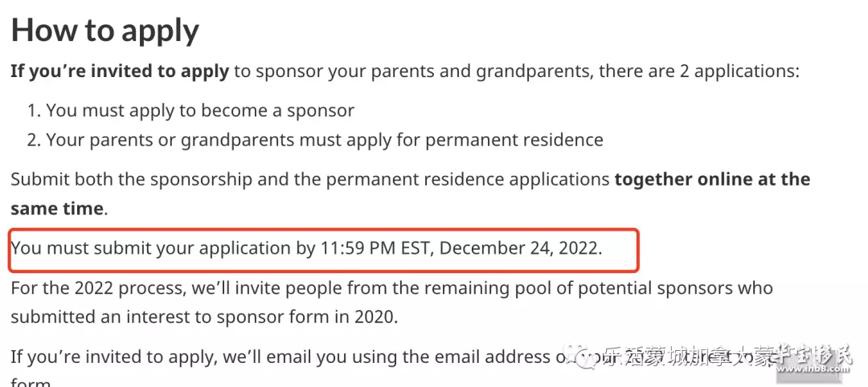868x387 pixels.
Task: Click the bold "together online at the" text
Action: point(712,179)
